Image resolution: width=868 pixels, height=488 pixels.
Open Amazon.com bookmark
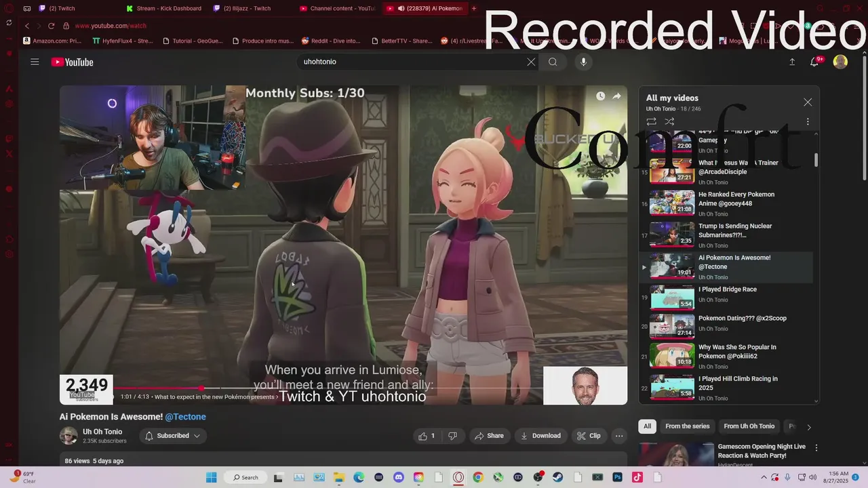point(52,41)
